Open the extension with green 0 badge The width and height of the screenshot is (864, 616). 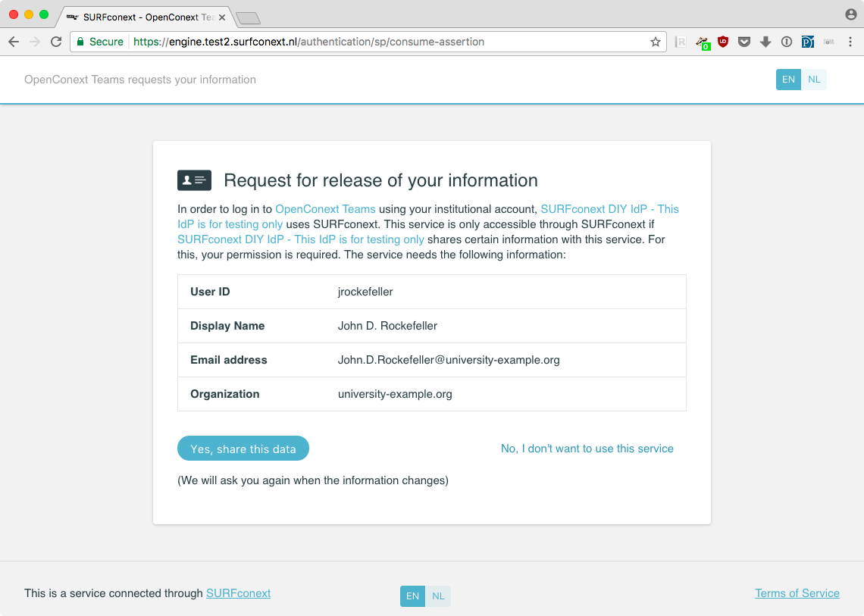pyautogui.click(x=703, y=42)
